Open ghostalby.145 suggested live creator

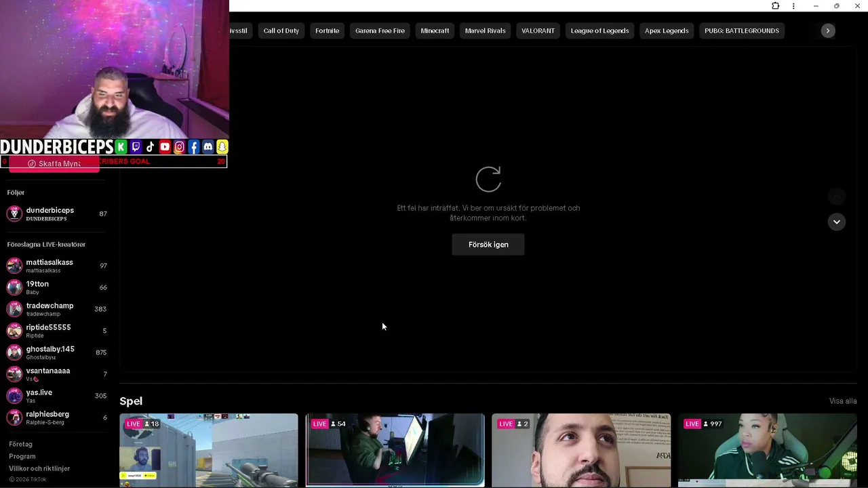pos(57,352)
